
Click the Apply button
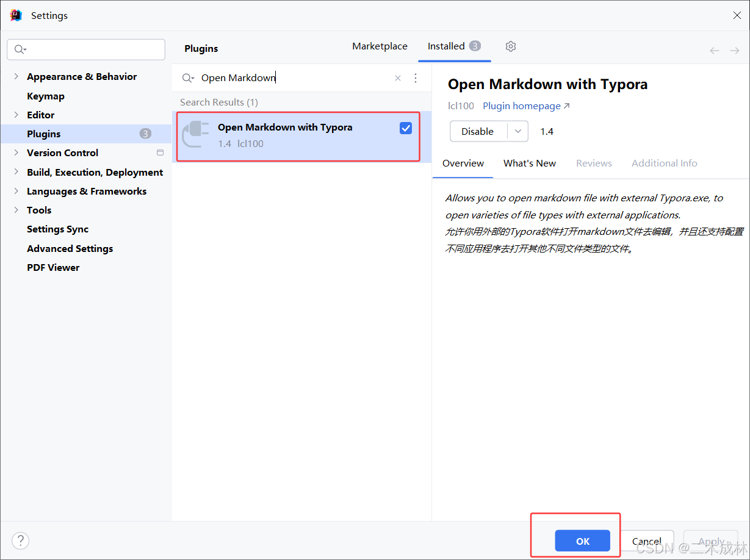[711, 541]
